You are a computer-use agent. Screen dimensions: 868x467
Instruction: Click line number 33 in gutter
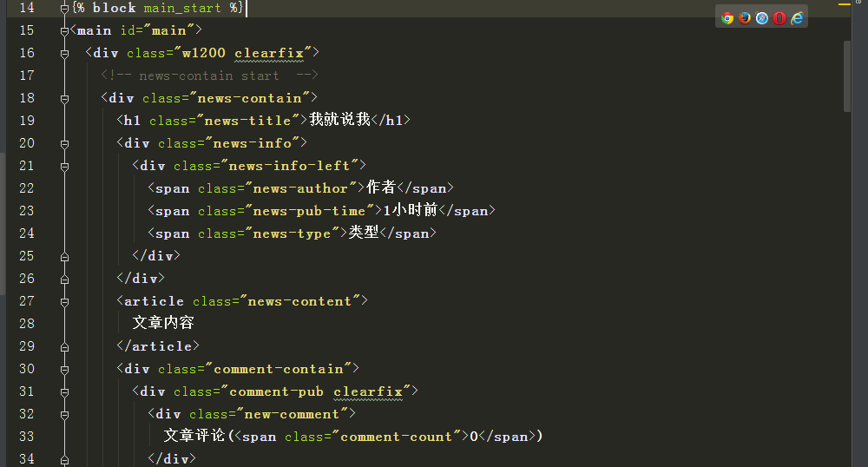tap(27, 437)
